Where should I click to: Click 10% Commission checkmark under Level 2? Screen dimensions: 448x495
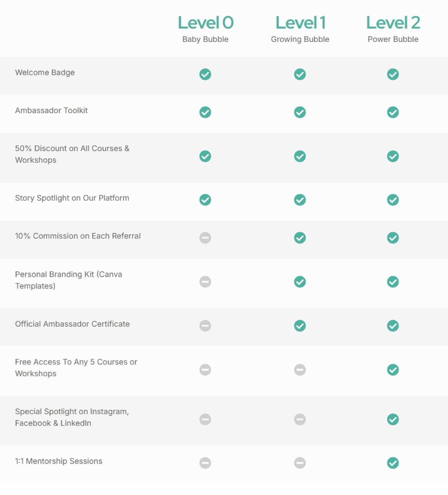(x=393, y=238)
